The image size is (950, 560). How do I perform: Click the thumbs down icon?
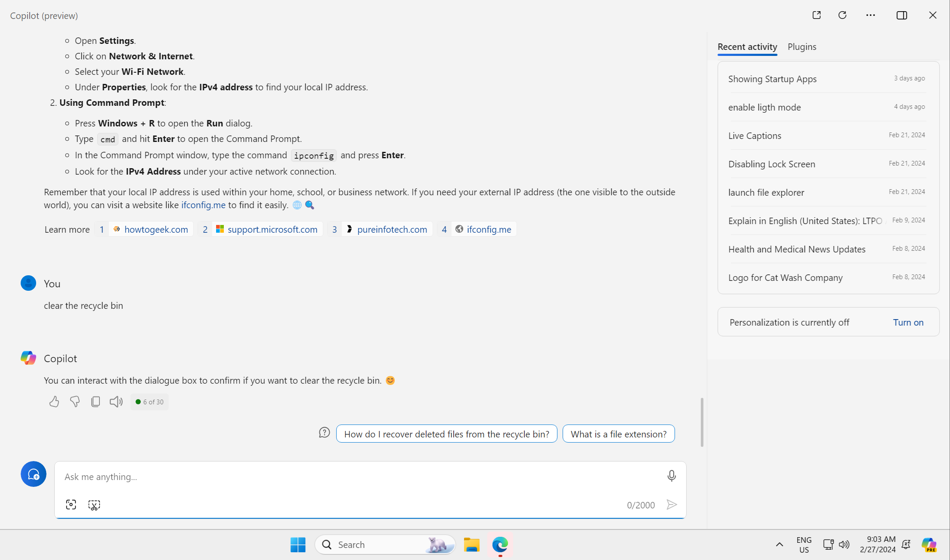[x=74, y=401]
